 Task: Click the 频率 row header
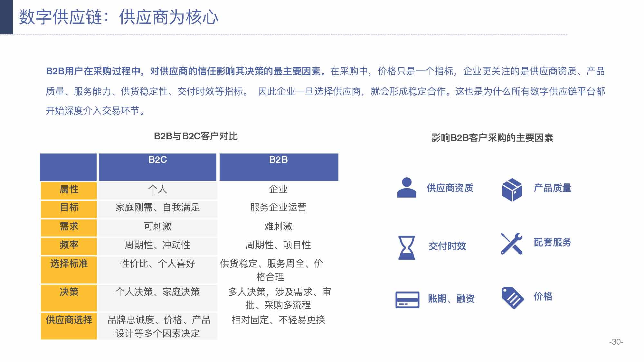point(69,246)
